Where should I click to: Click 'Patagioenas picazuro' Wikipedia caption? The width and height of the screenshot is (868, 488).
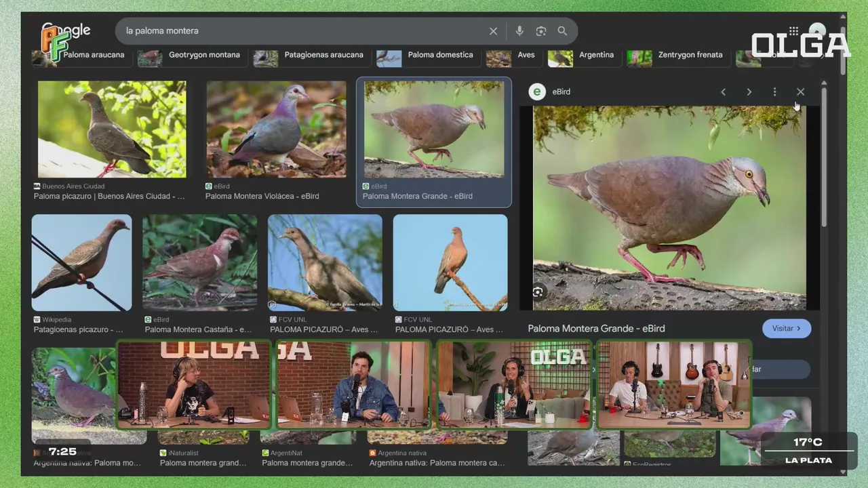click(79, 330)
